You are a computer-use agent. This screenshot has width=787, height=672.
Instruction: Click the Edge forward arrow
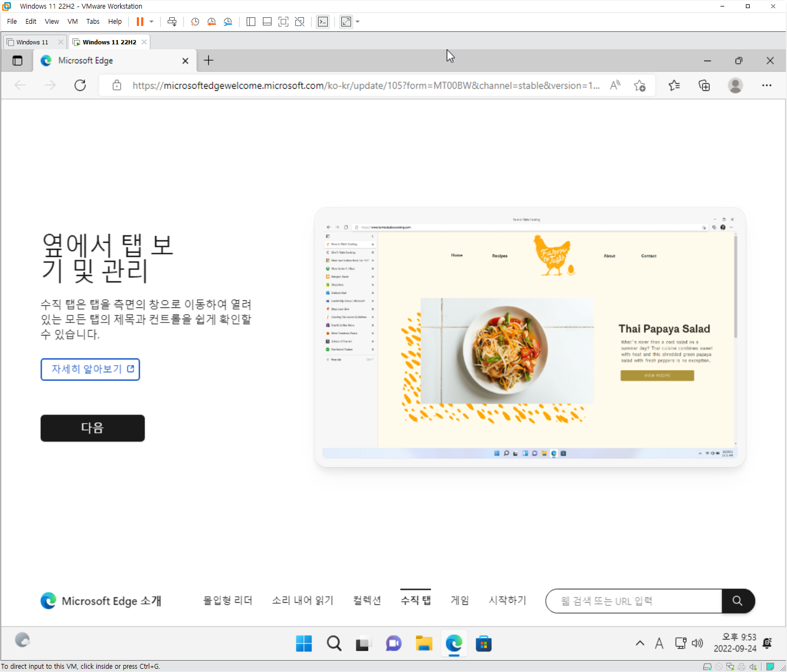click(x=50, y=85)
